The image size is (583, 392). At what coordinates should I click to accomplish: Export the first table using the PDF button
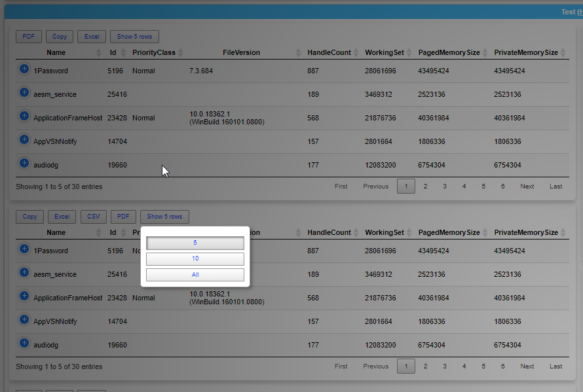(29, 37)
